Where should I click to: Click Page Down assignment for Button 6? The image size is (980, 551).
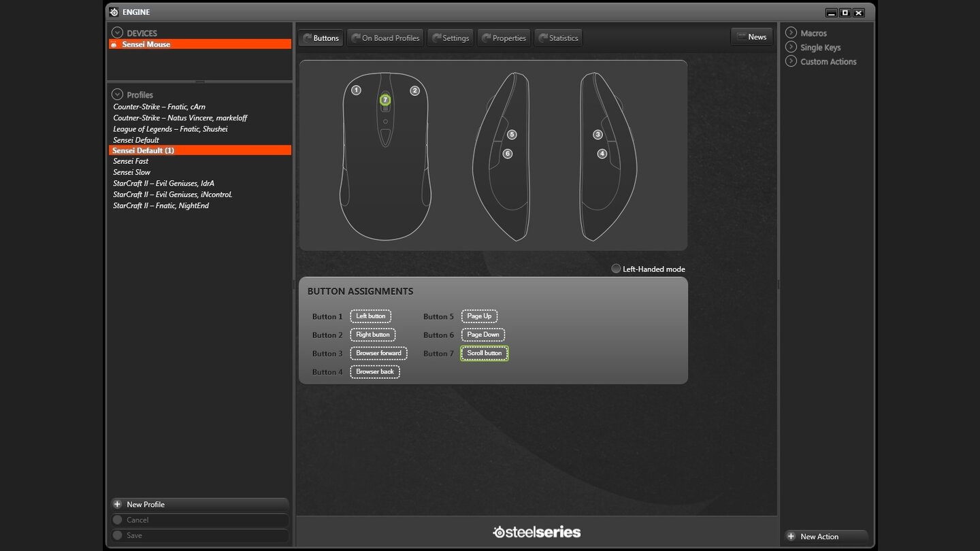pos(483,335)
